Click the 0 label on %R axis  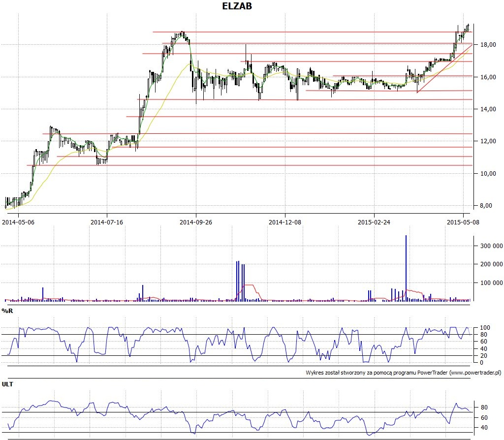[x=481, y=363]
